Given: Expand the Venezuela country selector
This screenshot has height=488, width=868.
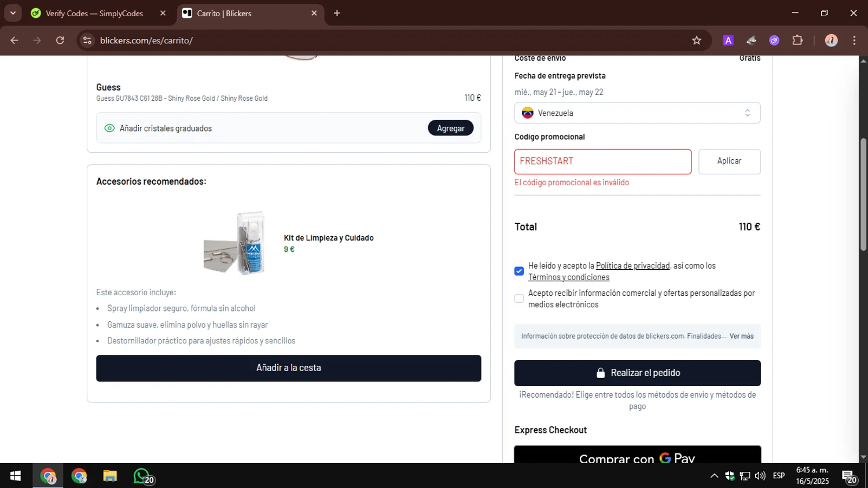Looking at the screenshot, I should 637,113.
